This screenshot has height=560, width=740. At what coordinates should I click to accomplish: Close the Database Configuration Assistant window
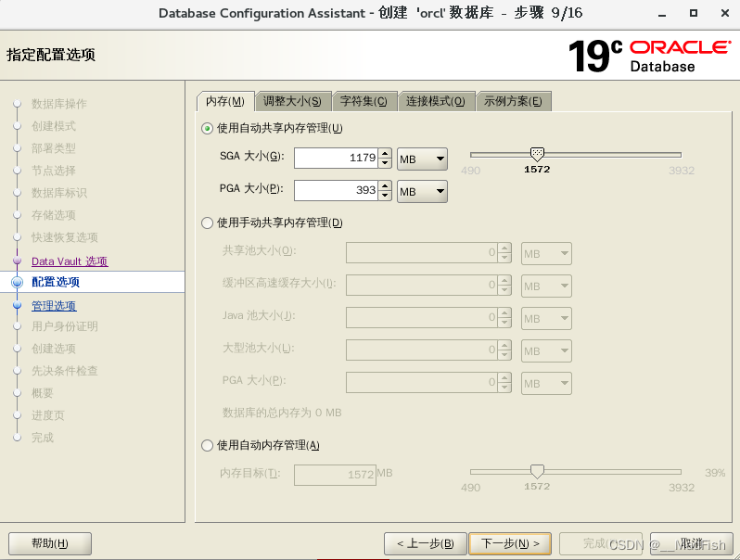click(725, 13)
